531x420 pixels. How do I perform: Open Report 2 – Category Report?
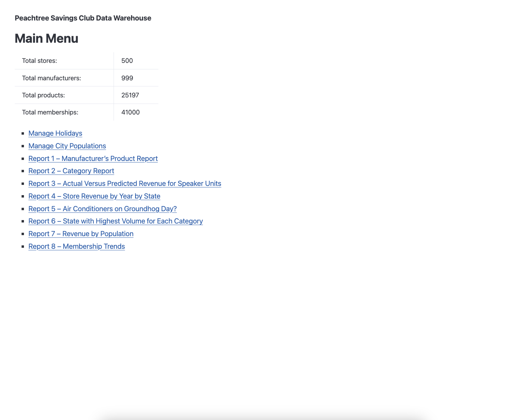point(71,171)
